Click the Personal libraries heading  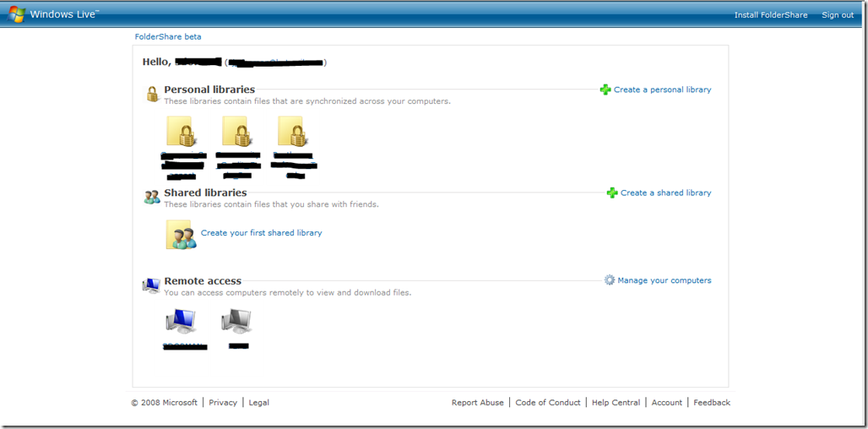(209, 90)
